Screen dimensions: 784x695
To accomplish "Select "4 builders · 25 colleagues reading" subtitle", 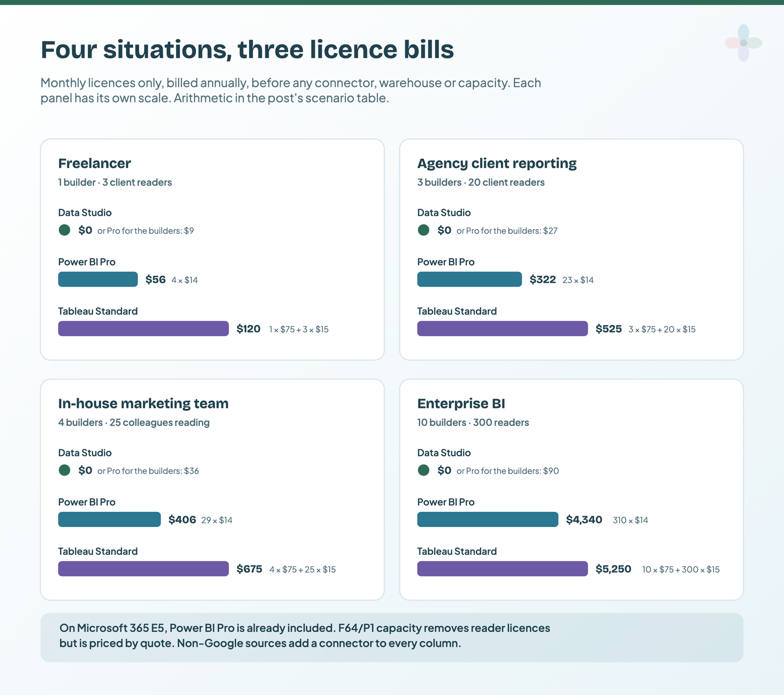I will [x=134, y=422].
